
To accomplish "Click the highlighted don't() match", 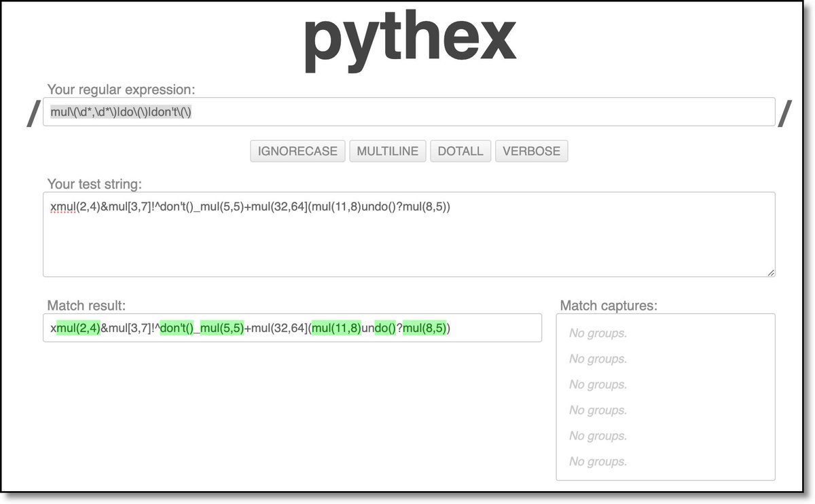I will click(177, 328).
